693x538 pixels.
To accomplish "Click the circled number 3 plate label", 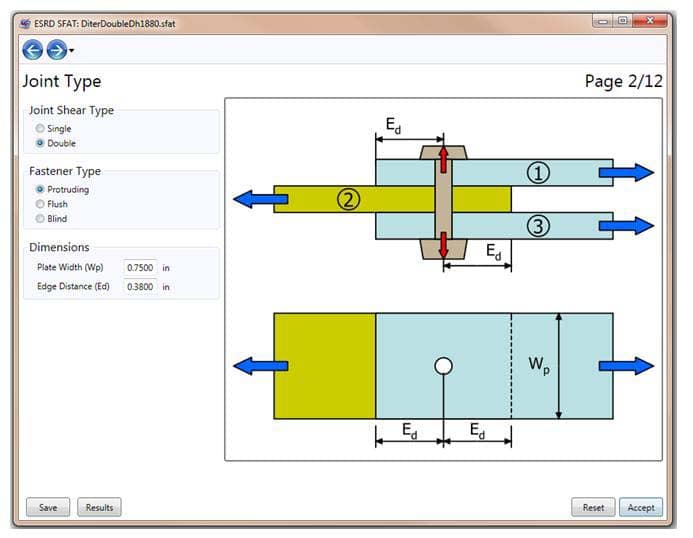I will tap(538, 226).
